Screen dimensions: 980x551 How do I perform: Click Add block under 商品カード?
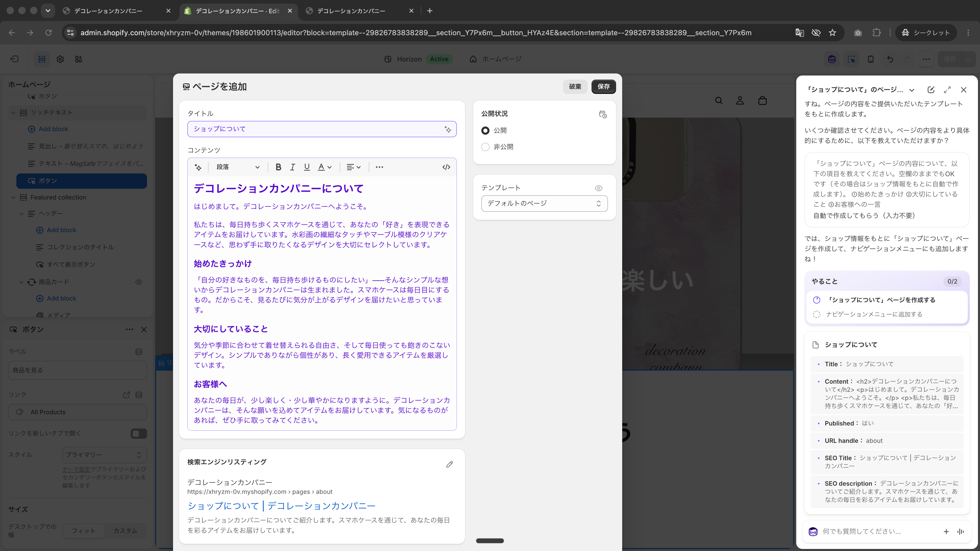click(56, 298)
